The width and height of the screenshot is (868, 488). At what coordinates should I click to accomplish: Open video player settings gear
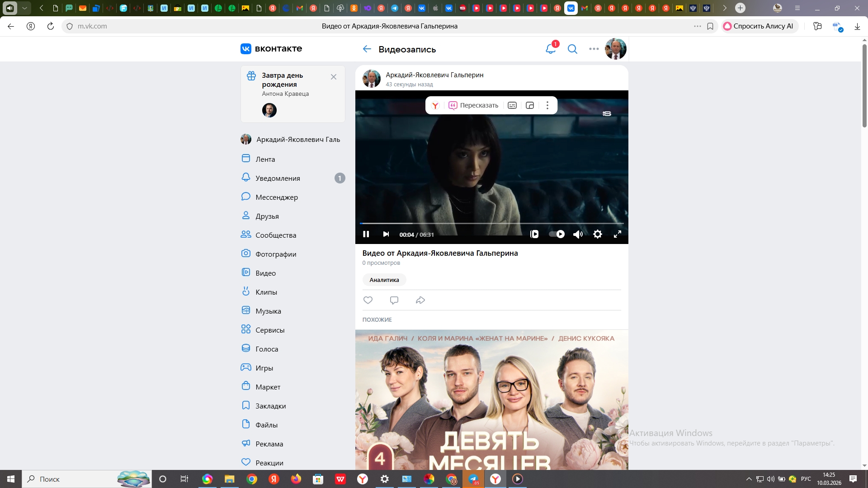coord(597,234)
